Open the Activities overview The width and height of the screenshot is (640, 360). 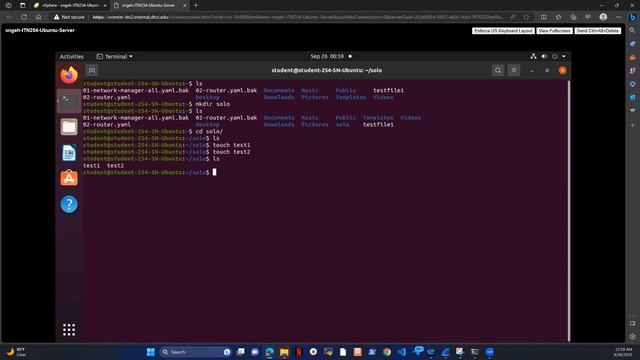click(x=71, y=56)
